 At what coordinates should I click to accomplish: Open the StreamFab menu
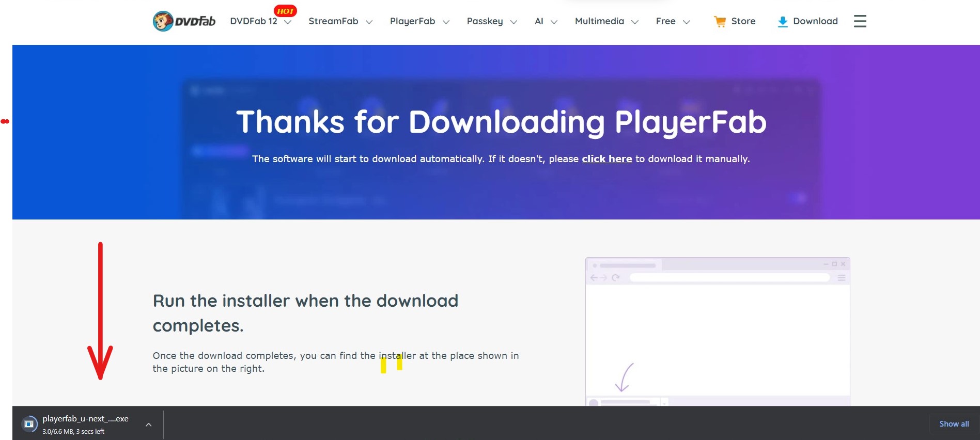click(333, 21)
